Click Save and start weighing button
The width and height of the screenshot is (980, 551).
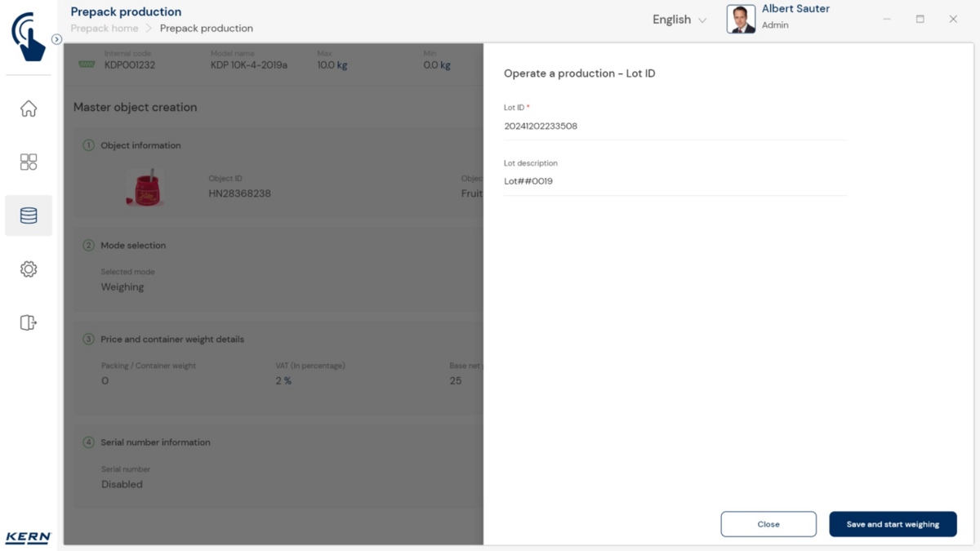click(x=893, y=524)
